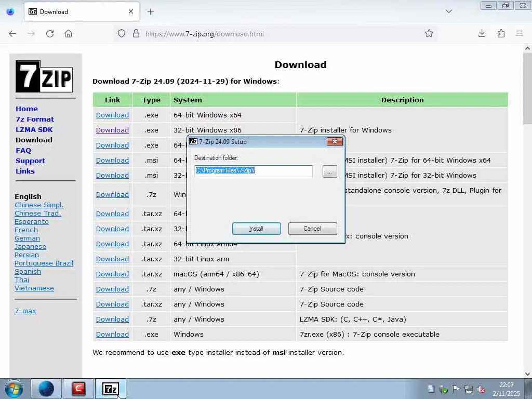
Task: Click the muted volume tray icon
Action: coord(481,389)
